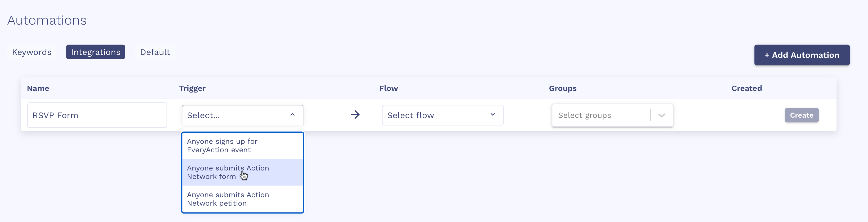Click the + Add Automation button
Viewport: 868px width, 222px height.
point(802,55)
